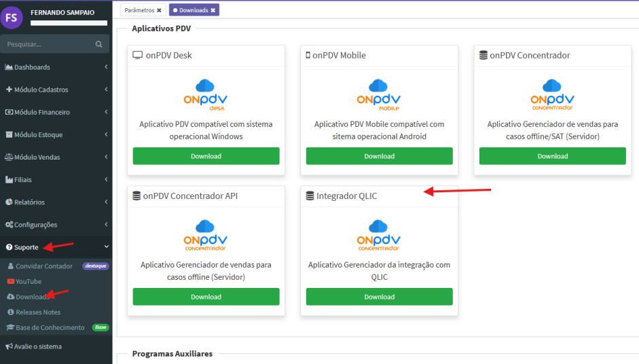Click the Módulo Cadastros plus icon
The image size is (639, 364).
pyautogui.click(x=9, y=89)
